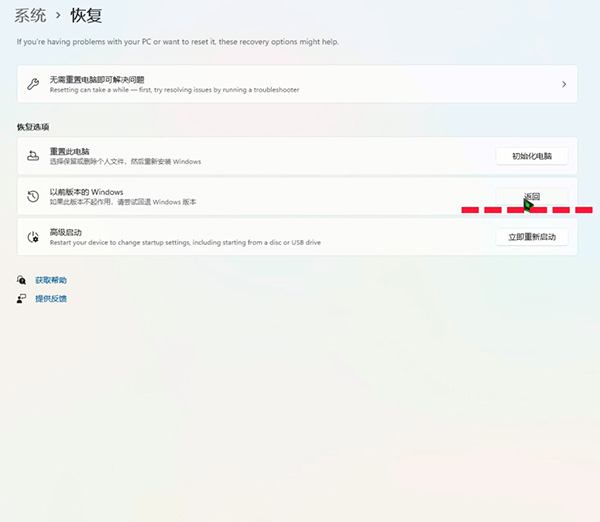Click the 高级启动 advanced startup icon
The image size is (600, 522).
(x=33, y=237)
